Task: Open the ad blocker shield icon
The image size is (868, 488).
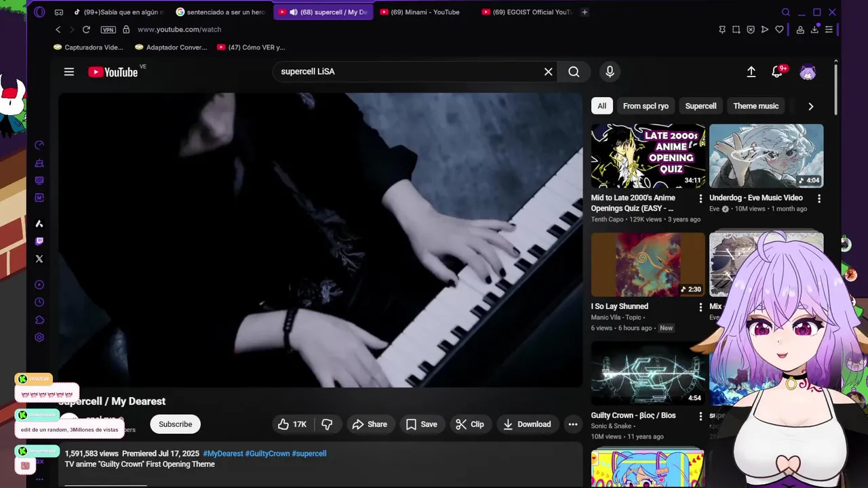Action: click(x=751, y=29)
